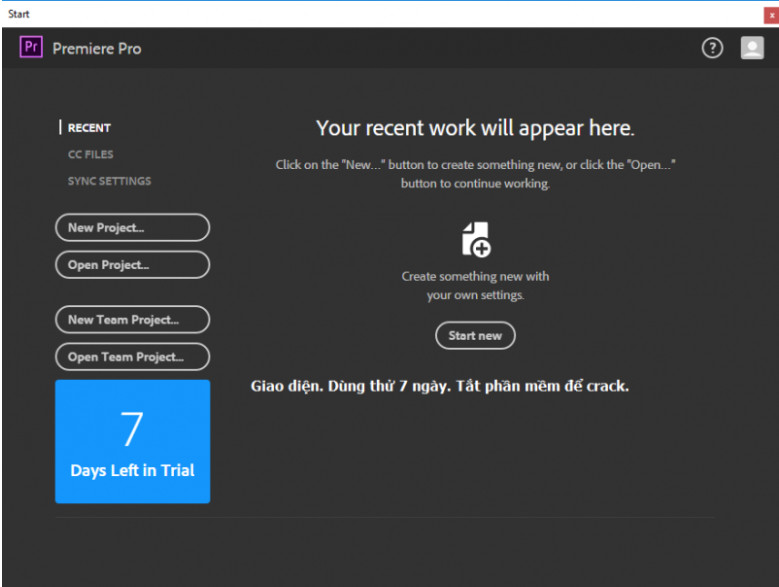This screenshot has width=779, height=587.
Task: Click the Vietnamese 'Giao diện' caption text
Action: pyautogui.click(x=439, y=386)
